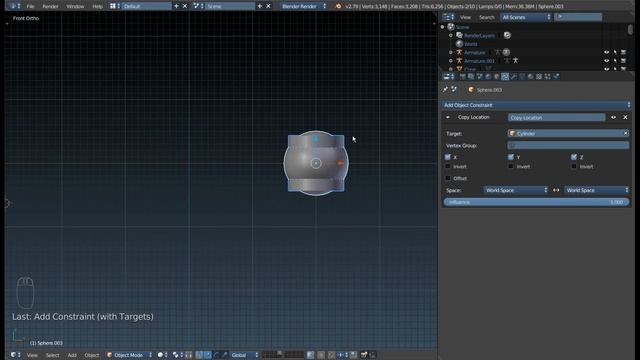Expand the Armature tree item in outliner
Image resolution: width=640 pixels, height=360 pixels.
[451, 52]
